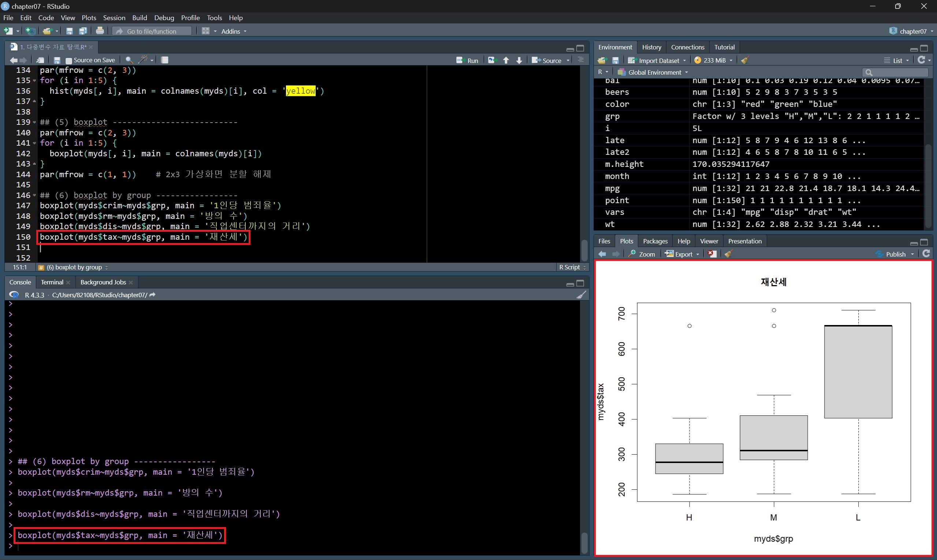This screenshot has height=560, width=937.
Task: Toggle the Source on Save checkbox
Action: pos(69,60)
